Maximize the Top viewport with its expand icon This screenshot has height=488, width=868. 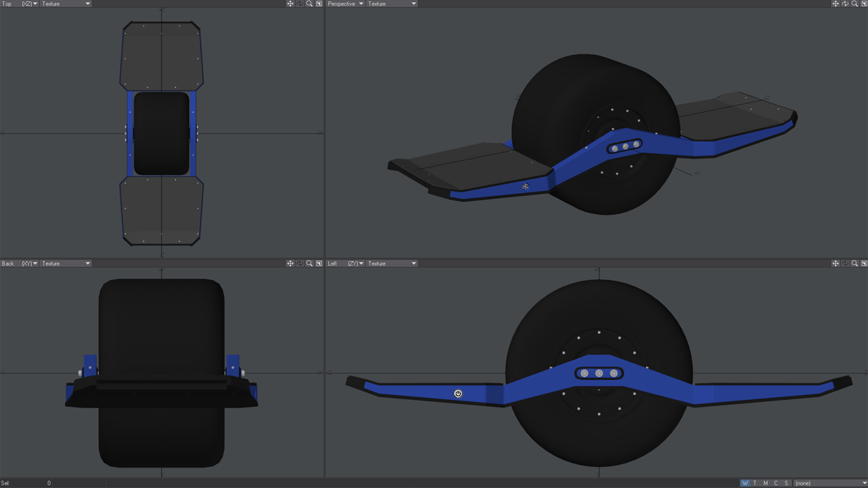[319, 3]
